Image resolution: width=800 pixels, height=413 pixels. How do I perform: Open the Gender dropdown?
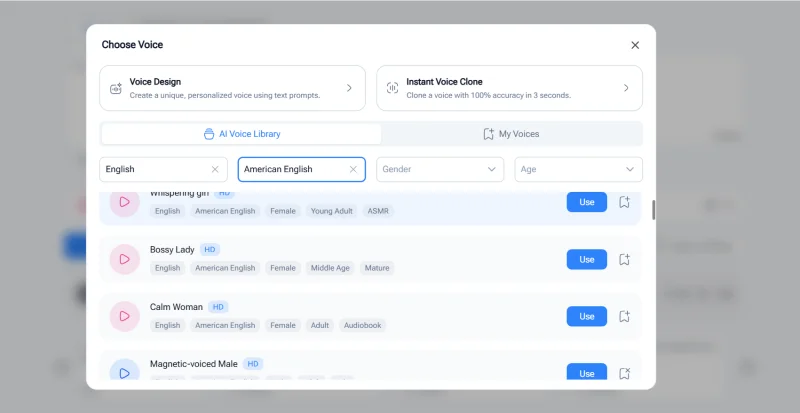click(x=440, y=170)
